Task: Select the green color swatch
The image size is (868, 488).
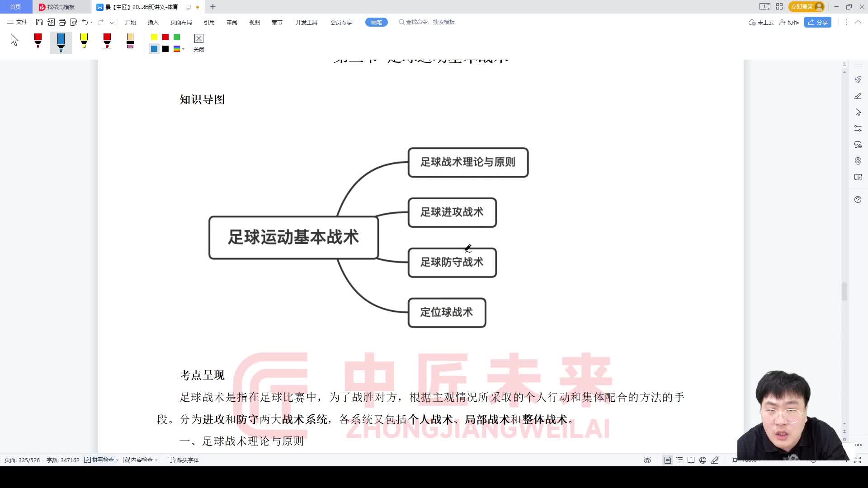Action: pos(176,37)
